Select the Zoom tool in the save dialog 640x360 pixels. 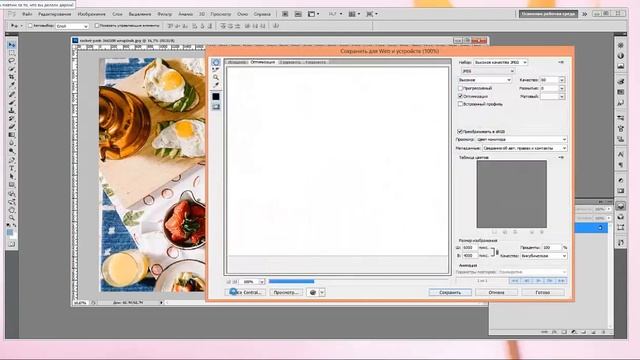(x=216, y=77)
